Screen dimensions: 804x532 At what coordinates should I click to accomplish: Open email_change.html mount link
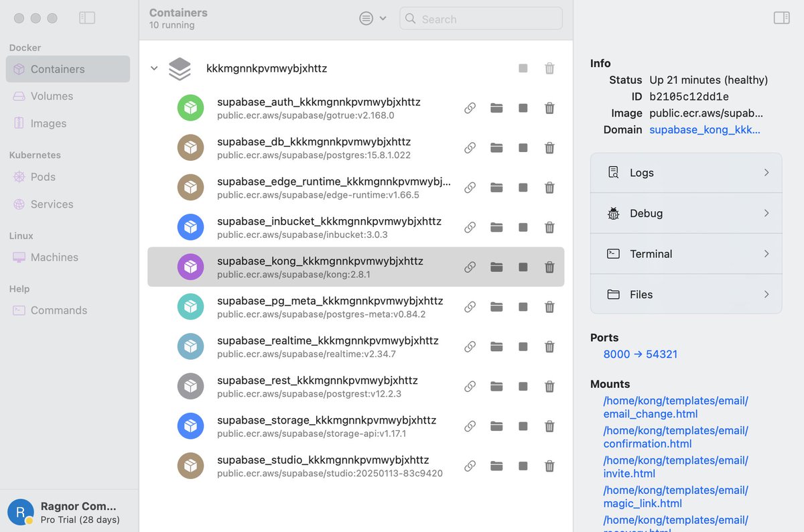click(675, 407)
